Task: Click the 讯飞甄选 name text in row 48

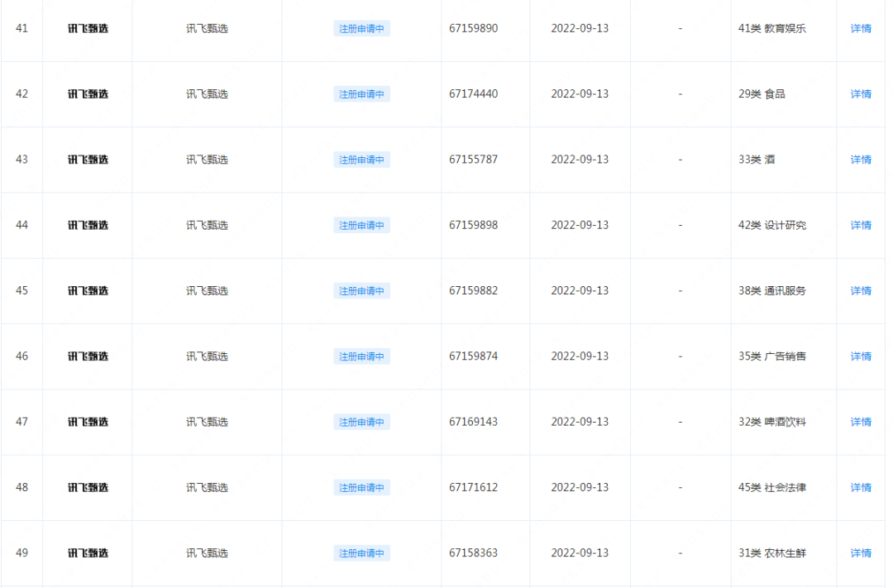Action: [207, 487]
